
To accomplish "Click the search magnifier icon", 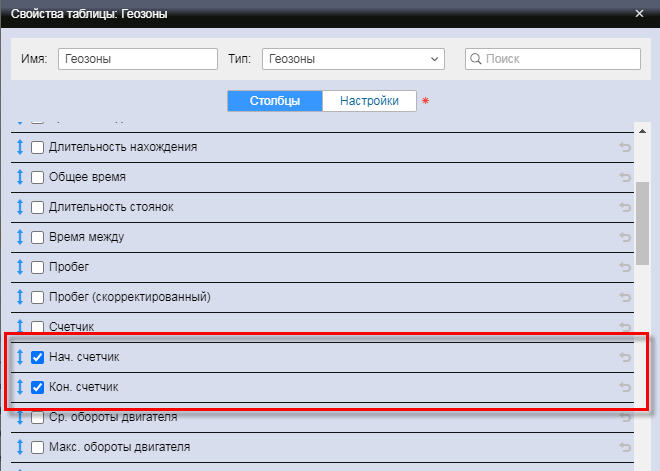I will click(476, 59).
